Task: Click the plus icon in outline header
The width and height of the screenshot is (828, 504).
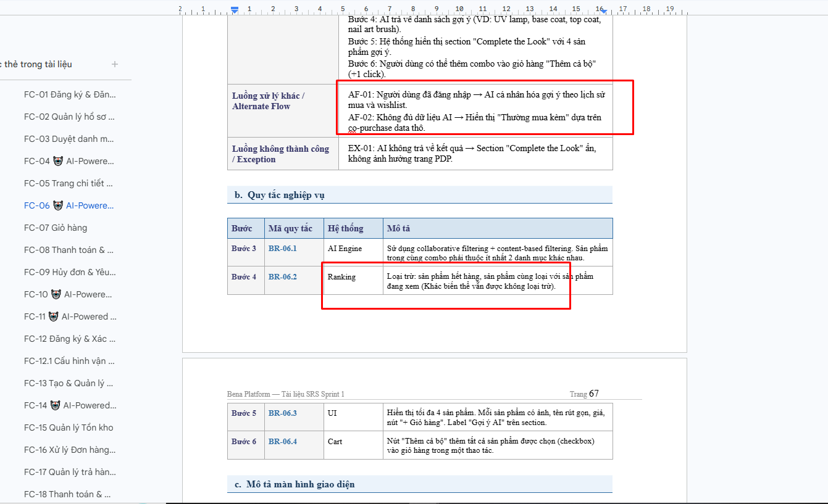Action: (x=115, y=64)
